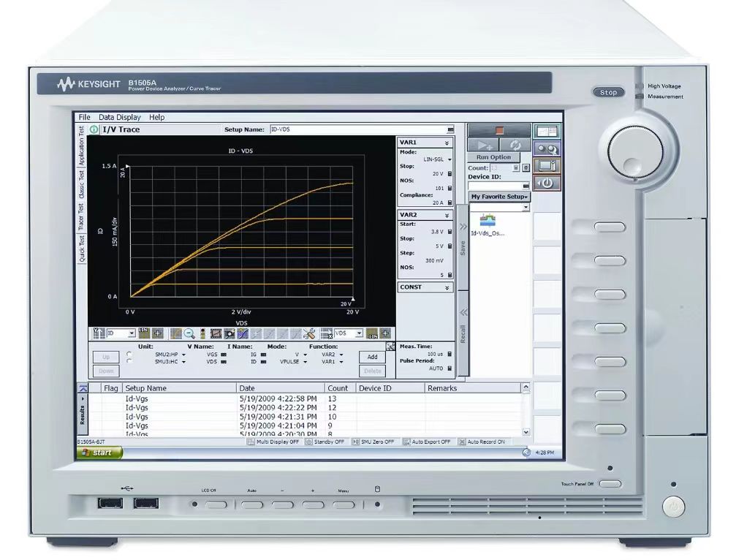Collapse the VAR1 panel chevron

tap(447, 143)
